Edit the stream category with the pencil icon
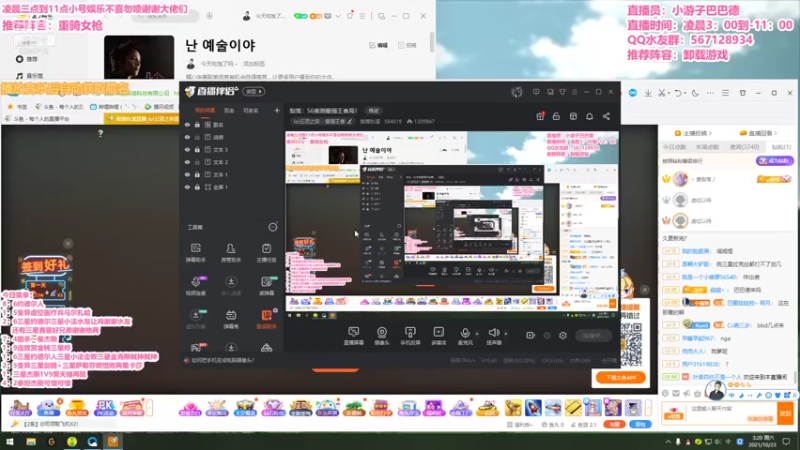 point(349,121)
